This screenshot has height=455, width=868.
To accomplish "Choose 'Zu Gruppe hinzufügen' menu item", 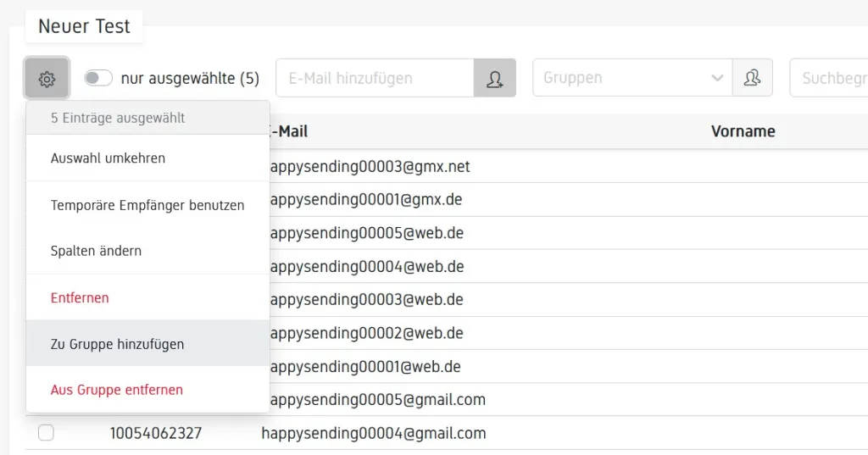I will pos(117,344).
